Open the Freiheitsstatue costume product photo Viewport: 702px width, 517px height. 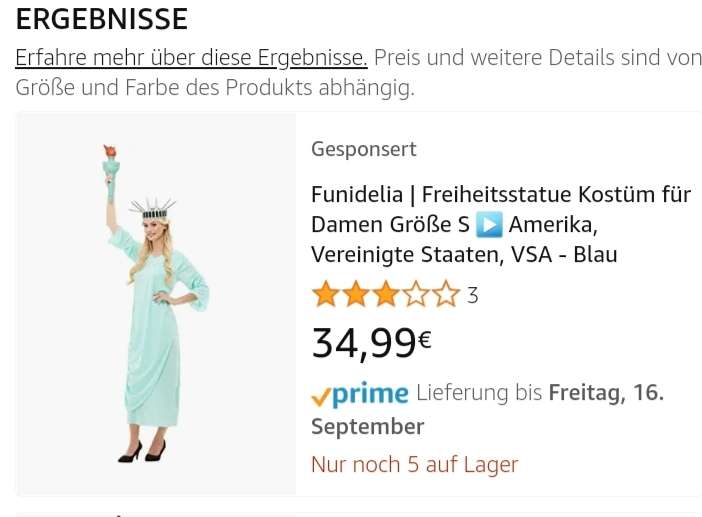click(x=156, y=304)
